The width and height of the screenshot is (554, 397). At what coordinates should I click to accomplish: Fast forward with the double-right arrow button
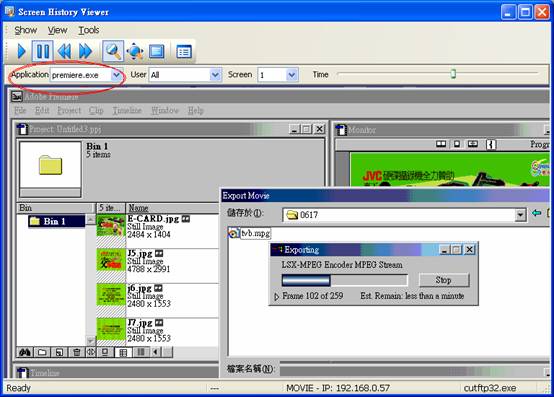point(86,52)
